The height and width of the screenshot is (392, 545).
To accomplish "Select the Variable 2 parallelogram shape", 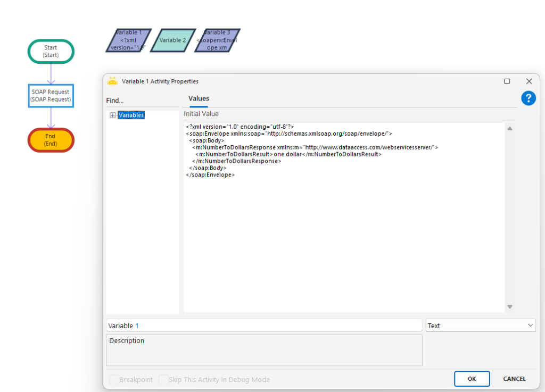I will [x=172, y=40].
